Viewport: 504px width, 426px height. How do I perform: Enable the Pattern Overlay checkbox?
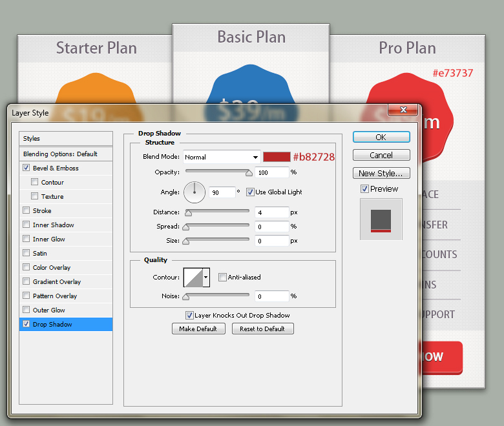(26, 296)
